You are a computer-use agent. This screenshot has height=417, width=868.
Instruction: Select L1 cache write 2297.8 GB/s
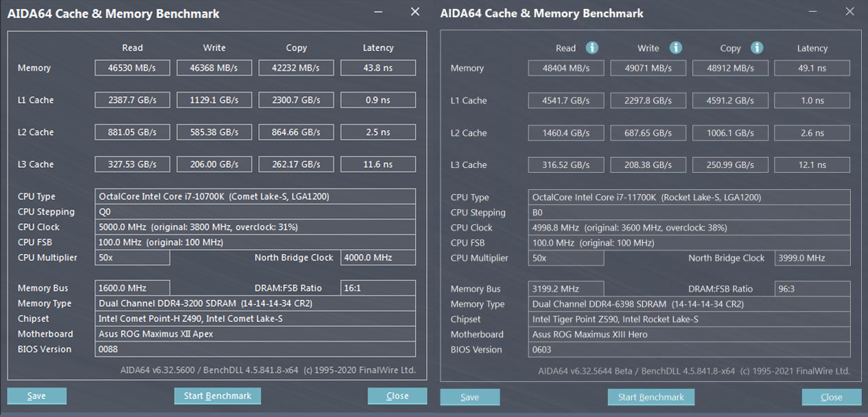click(x=648, y=100)
